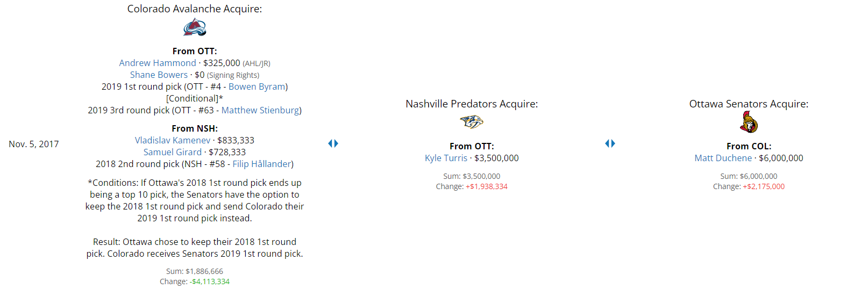View Vladislav Kamenev's profile
The height and width of the screenshot is (289, 868).
[173, 141]
